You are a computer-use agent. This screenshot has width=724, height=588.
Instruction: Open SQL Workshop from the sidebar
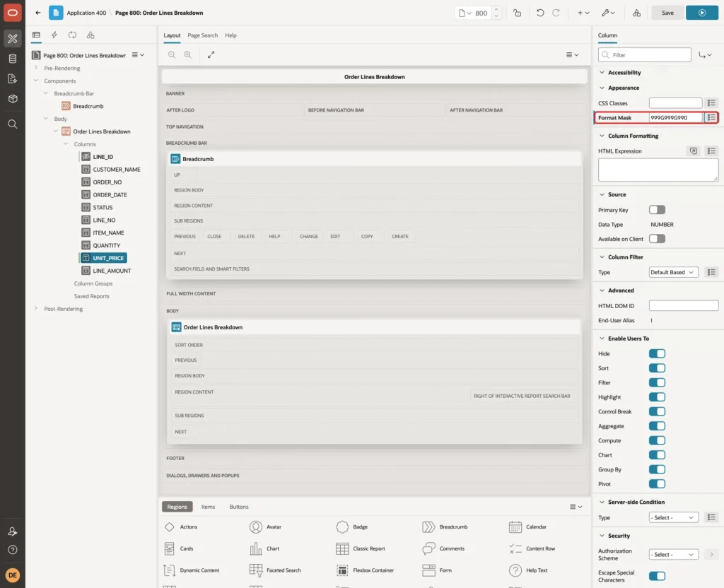pos(13,59)
